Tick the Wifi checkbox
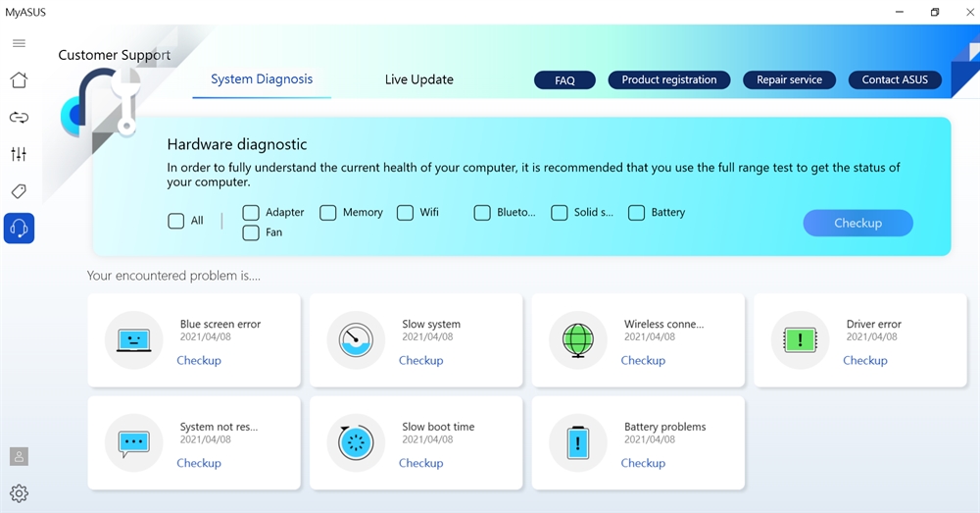 [405, 213]
